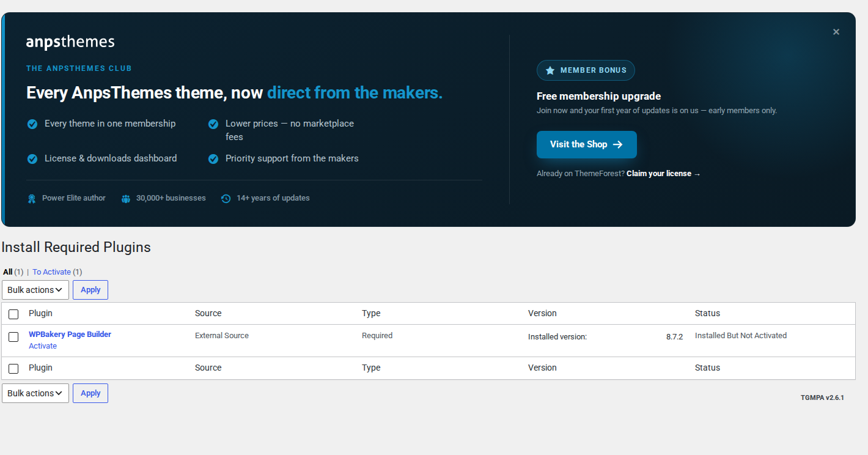The image size is (868, 455).
Task: Click the Power Elite author badge icon
Action: [32, 199]
